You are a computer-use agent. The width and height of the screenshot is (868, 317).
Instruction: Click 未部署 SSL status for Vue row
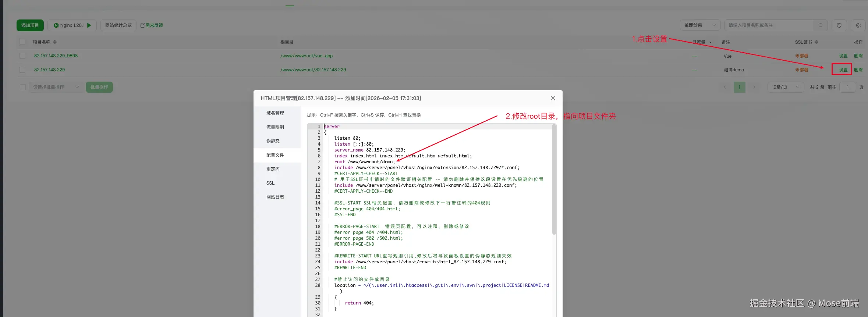click(x=801, y=56)
